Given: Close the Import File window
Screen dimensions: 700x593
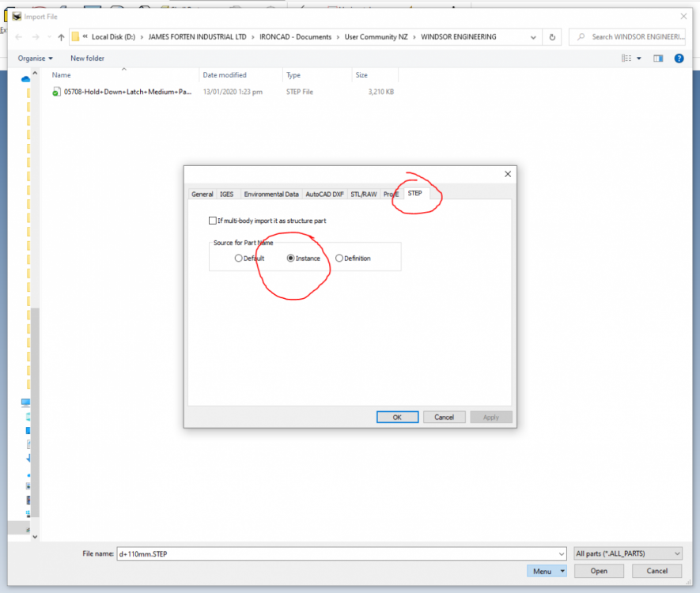Looking at the screenshot, I should click(683, 17).
